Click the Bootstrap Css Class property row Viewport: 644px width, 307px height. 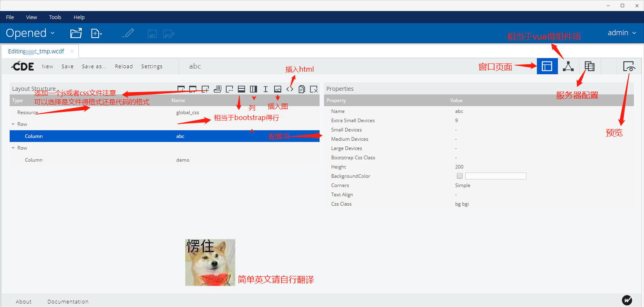click(x=479, y=157)
